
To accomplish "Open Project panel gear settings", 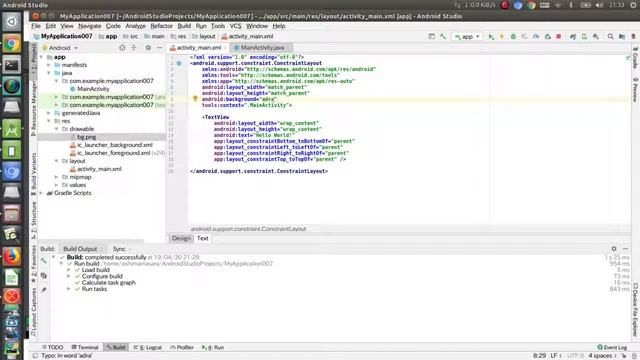I will click(148, 48).
